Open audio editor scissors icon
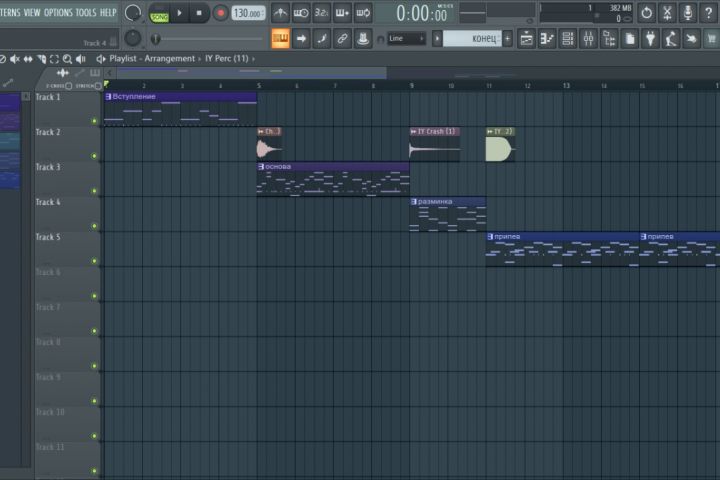This screenshot has width=720, height=480. click(667, 13)
